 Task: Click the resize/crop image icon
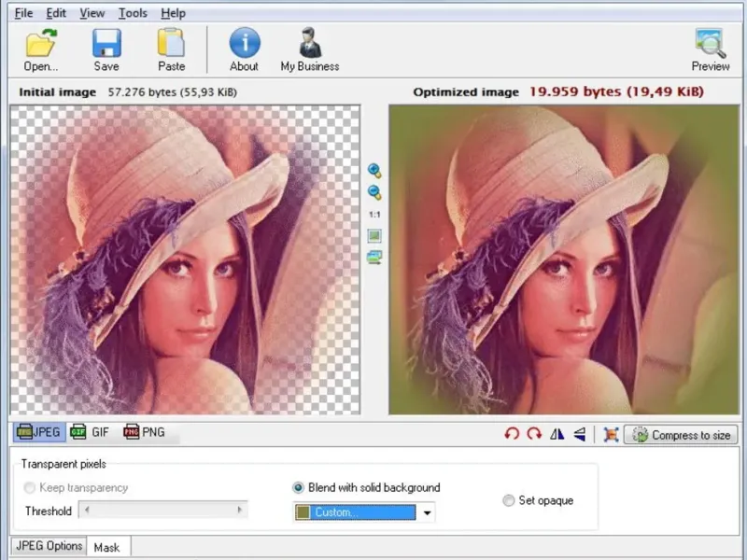pyautogui.click(x=611, y=434)
